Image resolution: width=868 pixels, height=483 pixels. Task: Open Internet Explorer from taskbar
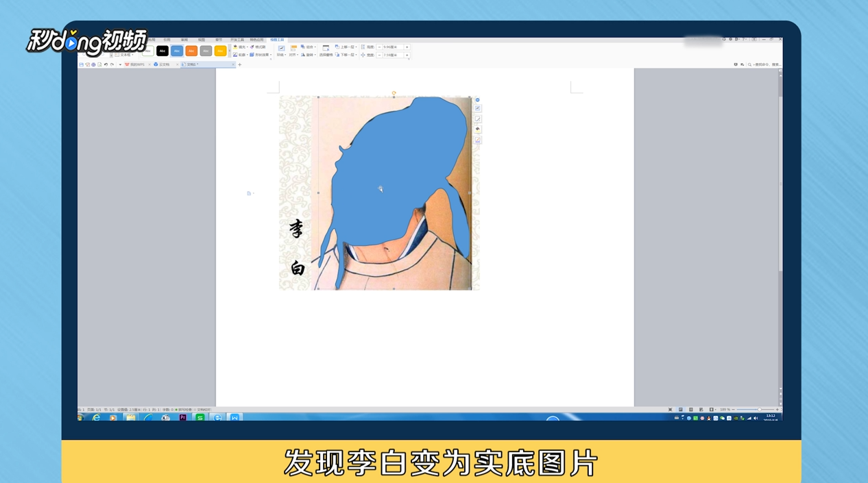tap(96, 417)
